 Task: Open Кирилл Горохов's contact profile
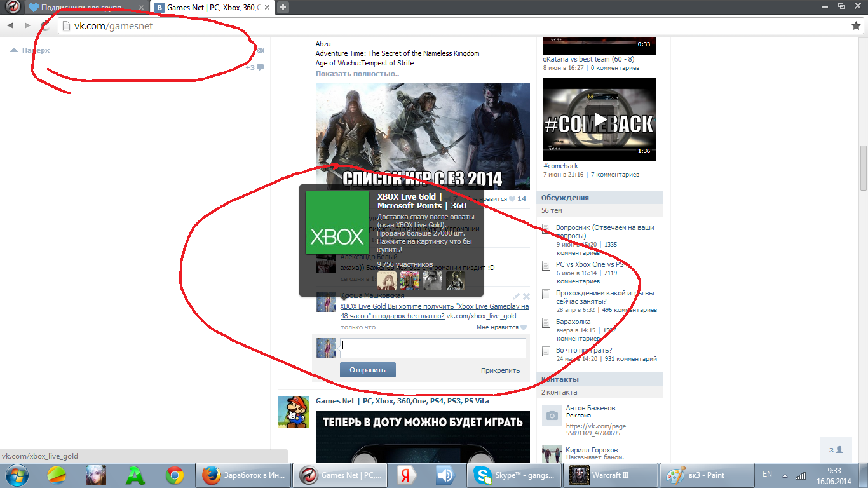coord(592,450)
